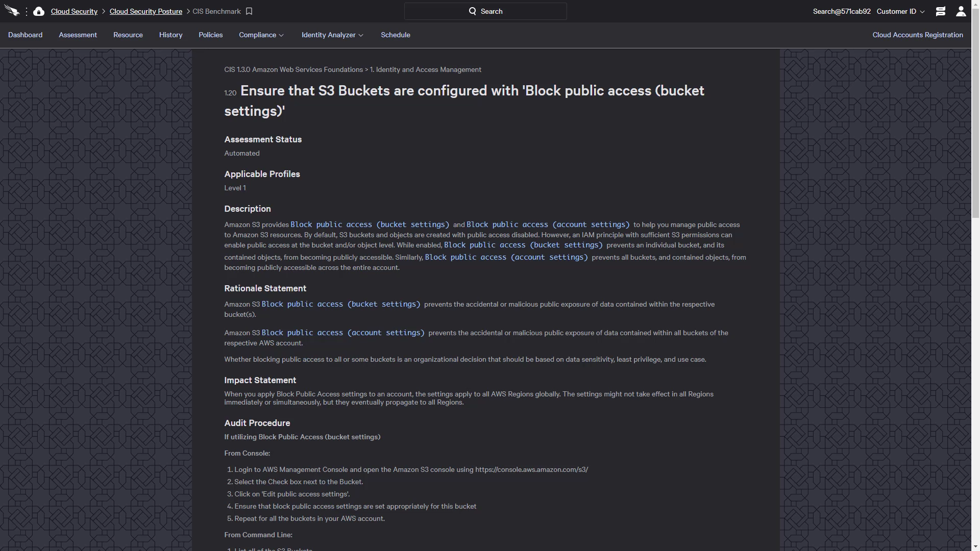980x551 pixels.
Task: Open the Resource tab
Action: (x=128, y=35)
